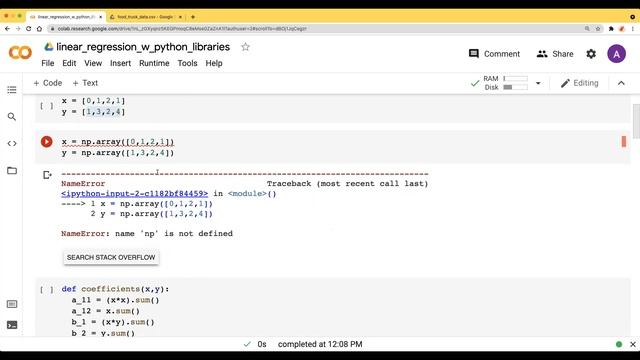Image resolution: width=640 pixels, height=360 pixels.
Task: Run the np.array cell
Action: [x=47, y=142]
